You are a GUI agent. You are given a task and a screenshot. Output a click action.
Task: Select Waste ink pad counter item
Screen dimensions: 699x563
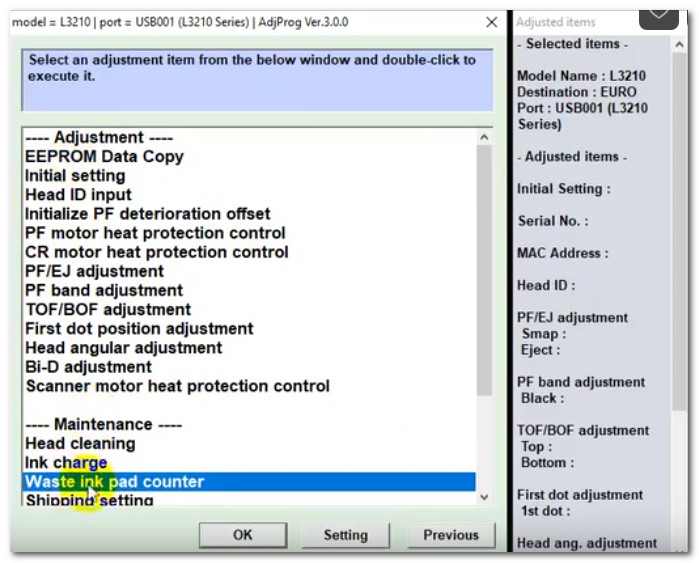coord(114,482)
